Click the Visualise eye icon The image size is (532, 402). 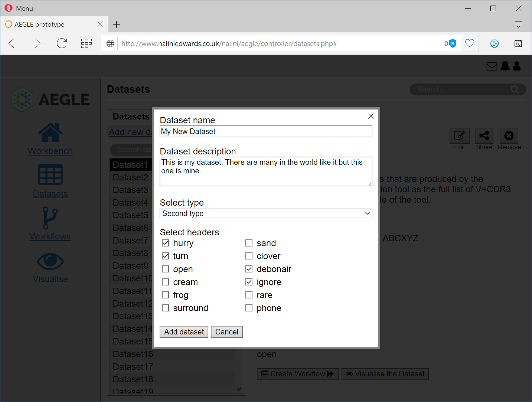coord(50,261)
